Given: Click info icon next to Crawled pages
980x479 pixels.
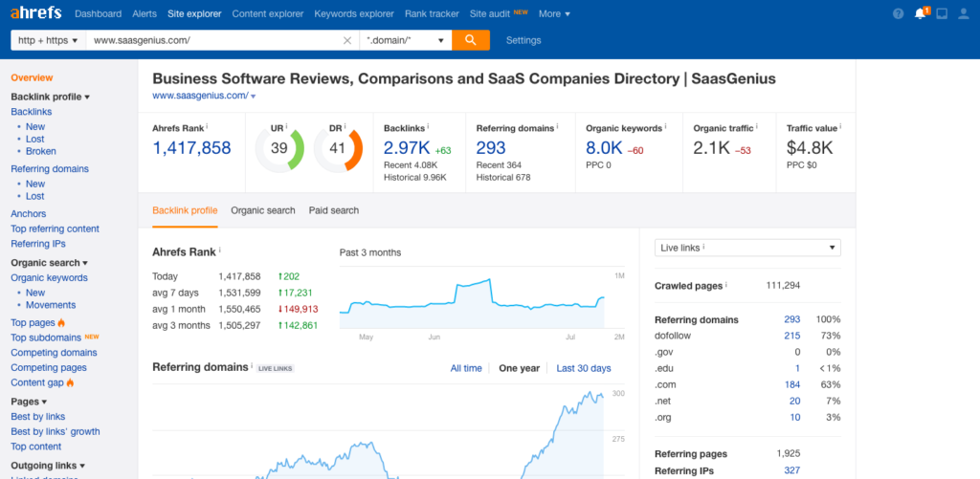Looking at the screenshot, I should tap(727, 285).
